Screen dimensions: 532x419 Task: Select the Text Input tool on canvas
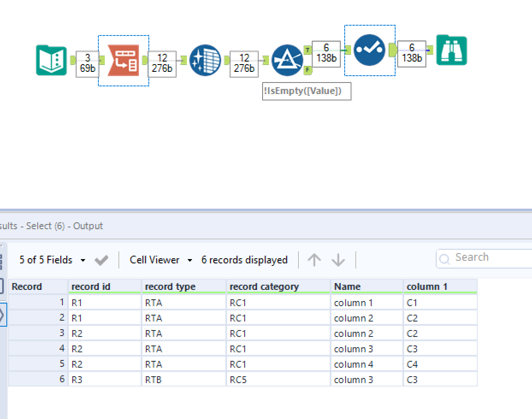coord(51,60)
